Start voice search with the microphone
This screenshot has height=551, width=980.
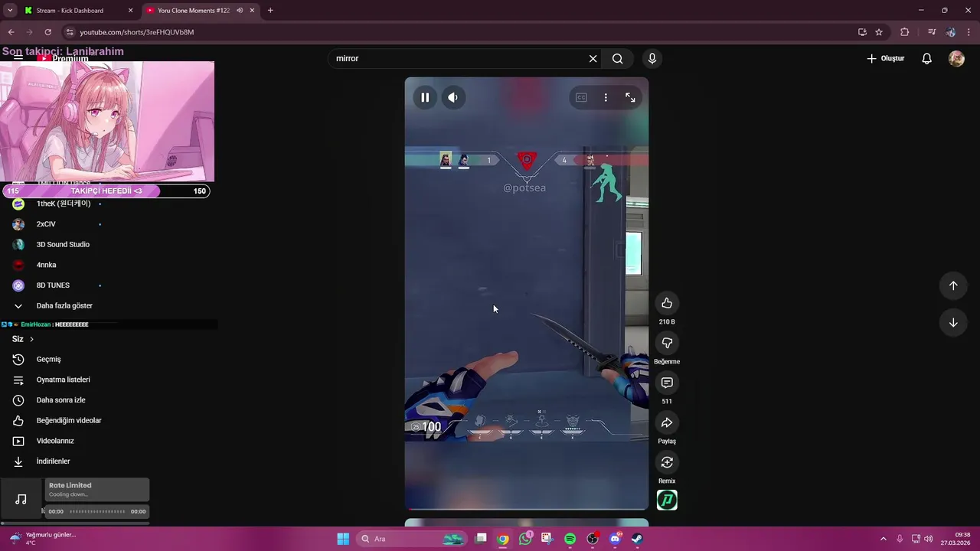(652, 58)
